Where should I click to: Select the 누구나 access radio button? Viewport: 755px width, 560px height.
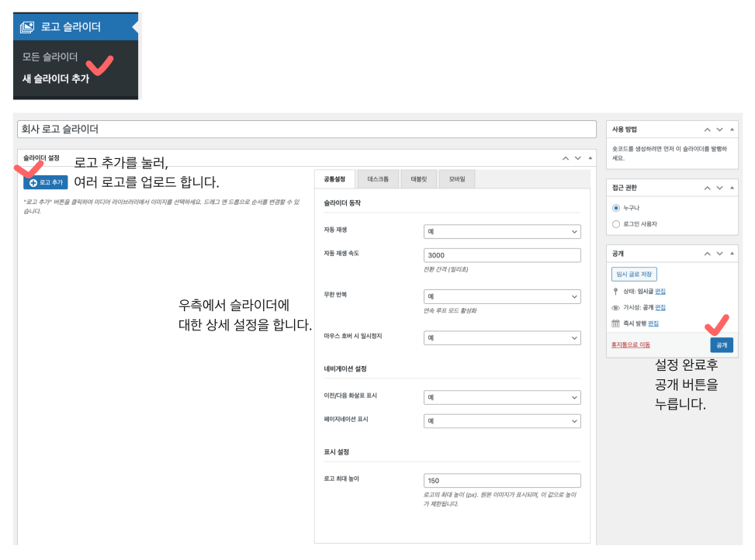coord(616,208)
